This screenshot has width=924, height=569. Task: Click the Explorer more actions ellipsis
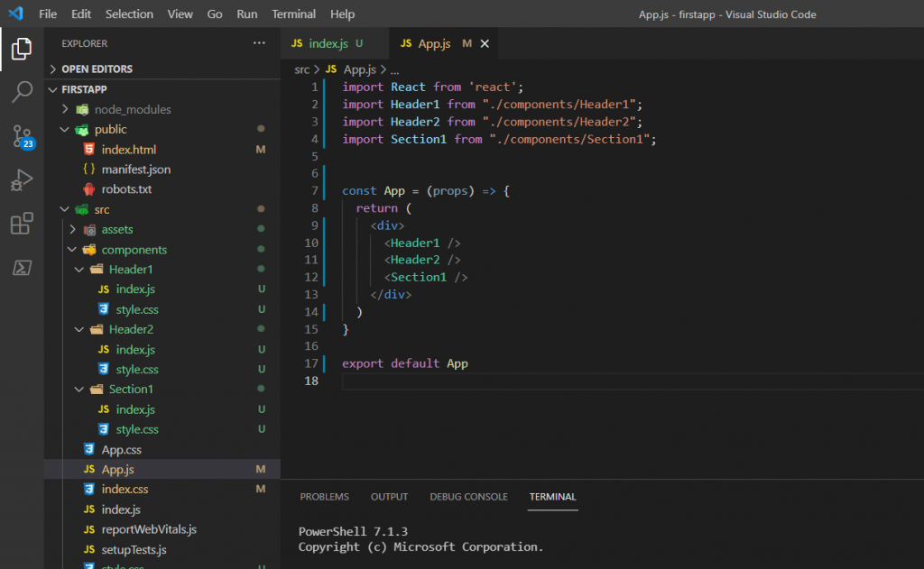click(x=260, y=43)
